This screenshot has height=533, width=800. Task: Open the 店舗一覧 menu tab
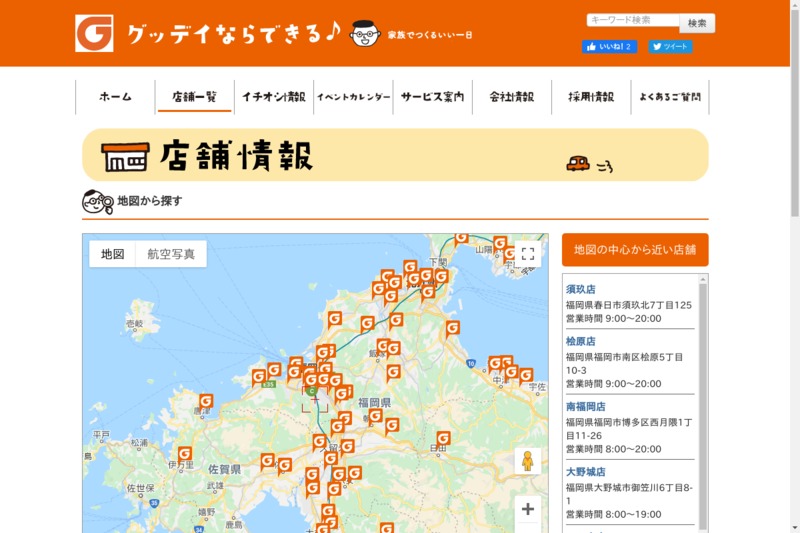click(x=194, y=97)
